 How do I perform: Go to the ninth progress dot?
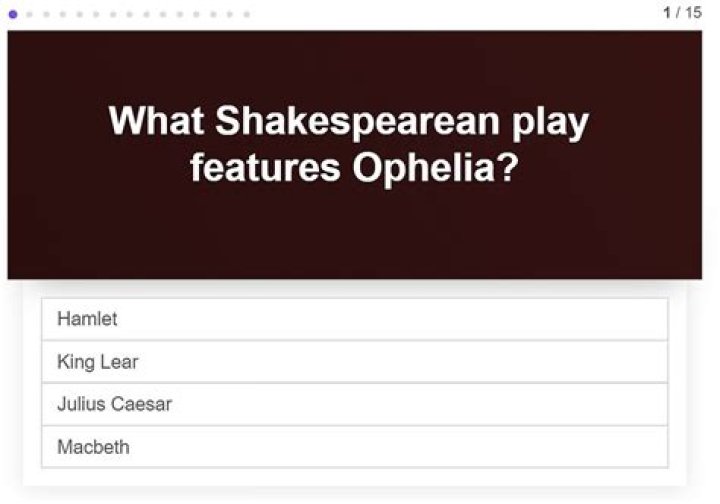[x=147, y=14]
